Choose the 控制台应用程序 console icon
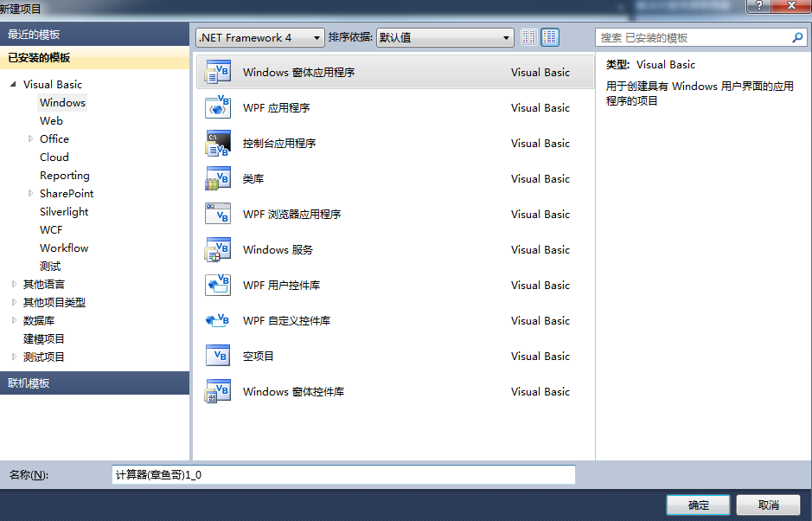The image size is (812, 521). tap(218, 143)
